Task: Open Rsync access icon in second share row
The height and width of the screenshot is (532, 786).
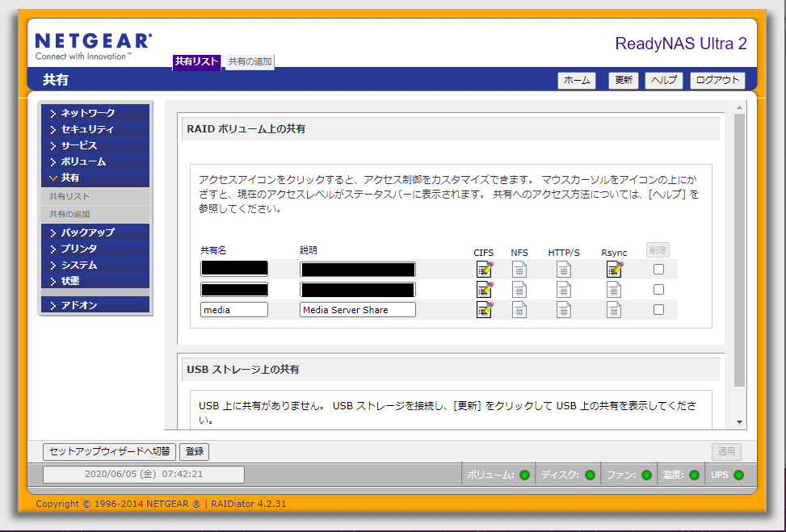Action: point(614,290)
